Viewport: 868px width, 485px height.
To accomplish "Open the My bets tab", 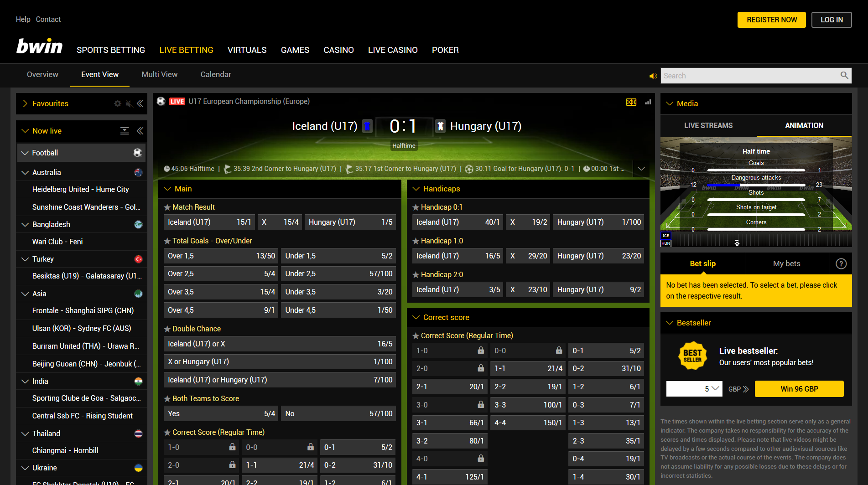I will (787, 263).
